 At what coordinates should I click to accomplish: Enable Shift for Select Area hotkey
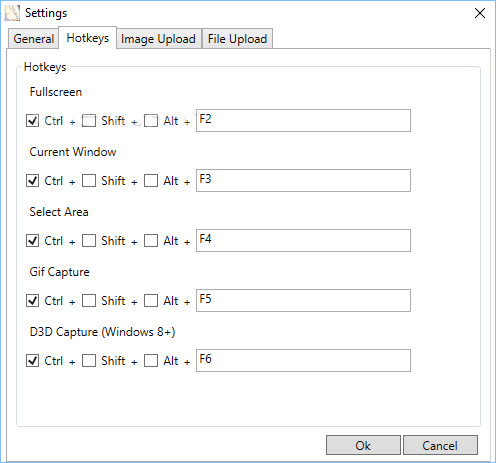click(89, 240)
